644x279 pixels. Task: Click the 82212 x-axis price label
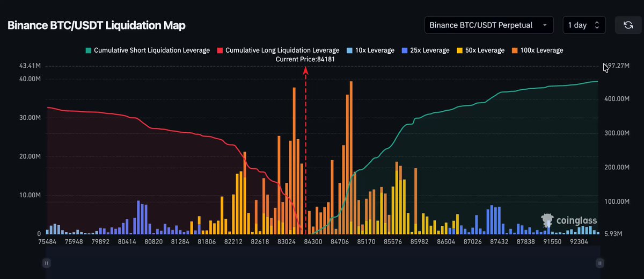pos(233,242)
